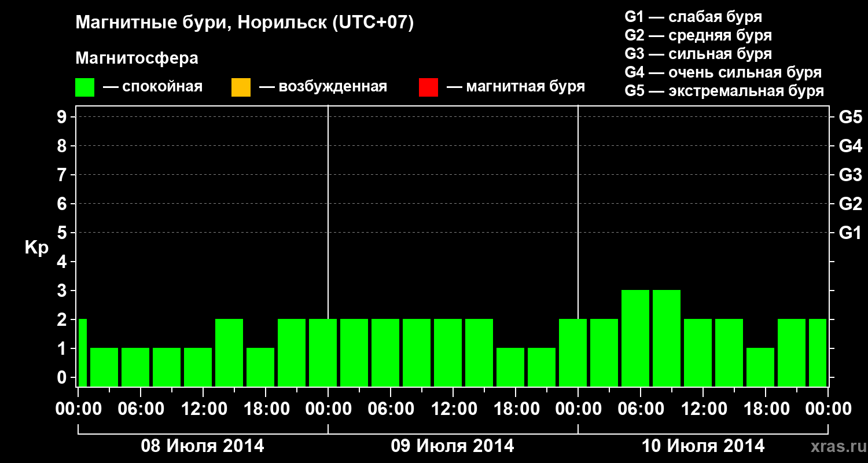Click the Kp 1 bar at 18:00 on 09 July
Screen dimensions: 868x463
[510, 367]
